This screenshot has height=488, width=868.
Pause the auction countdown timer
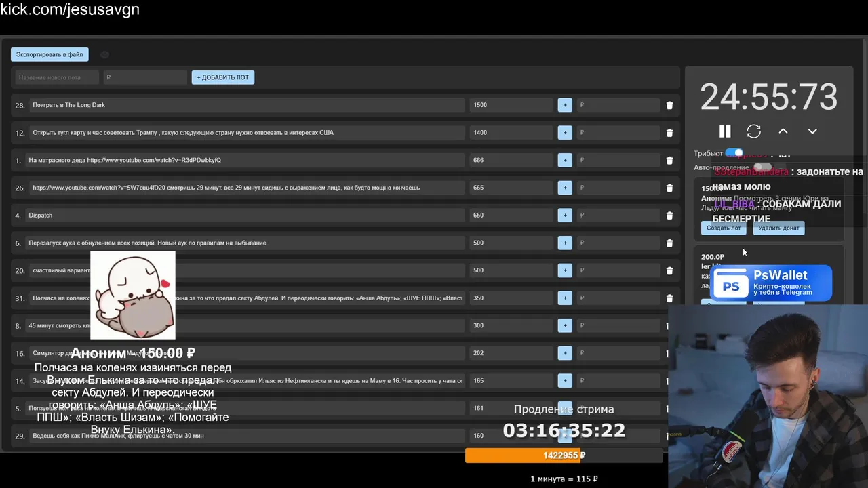point(725,131)
